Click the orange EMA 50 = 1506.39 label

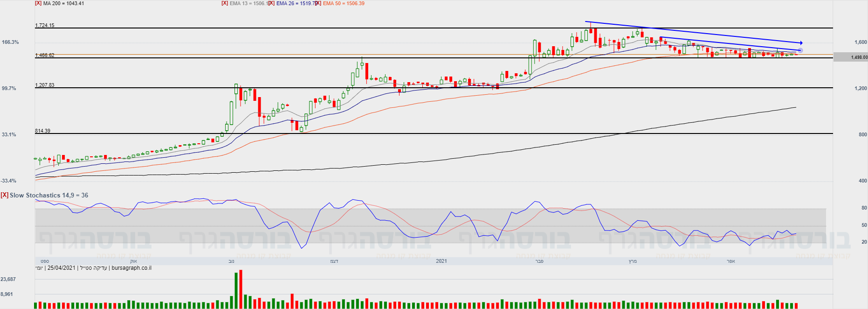click(344, 3)
